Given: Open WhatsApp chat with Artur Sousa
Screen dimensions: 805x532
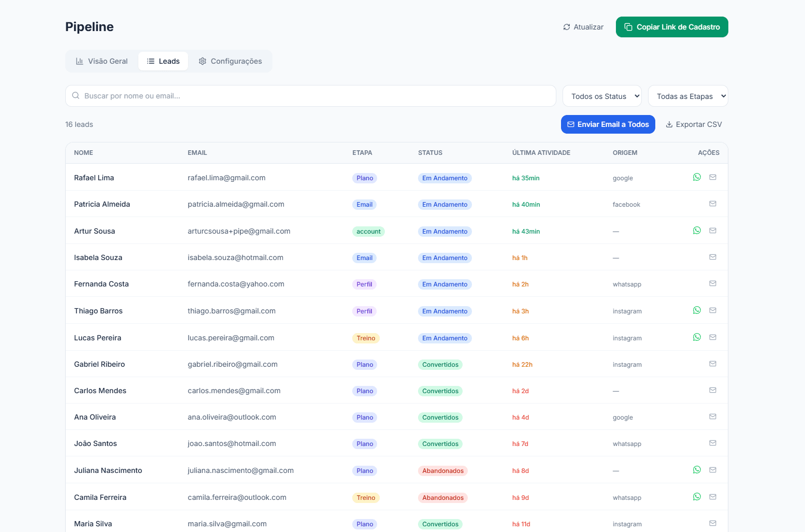Looking at the screenshot, I should [x=697, y=230].
